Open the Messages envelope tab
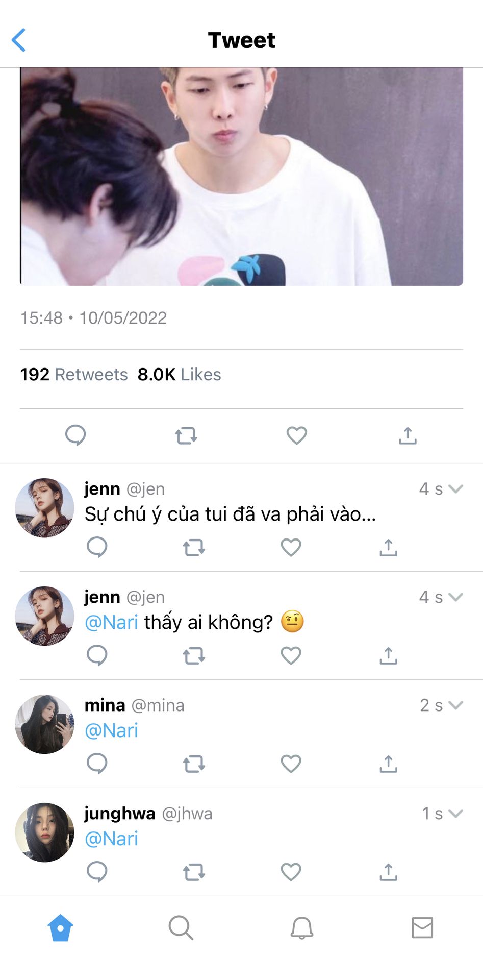This screenshot has height=980, width=483. [422, 927]
